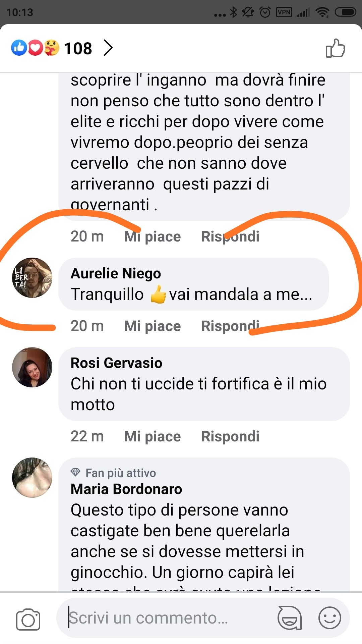Tap the hug care reaction icon
This screenshot has width=362, height=644.
pos(51,48)
